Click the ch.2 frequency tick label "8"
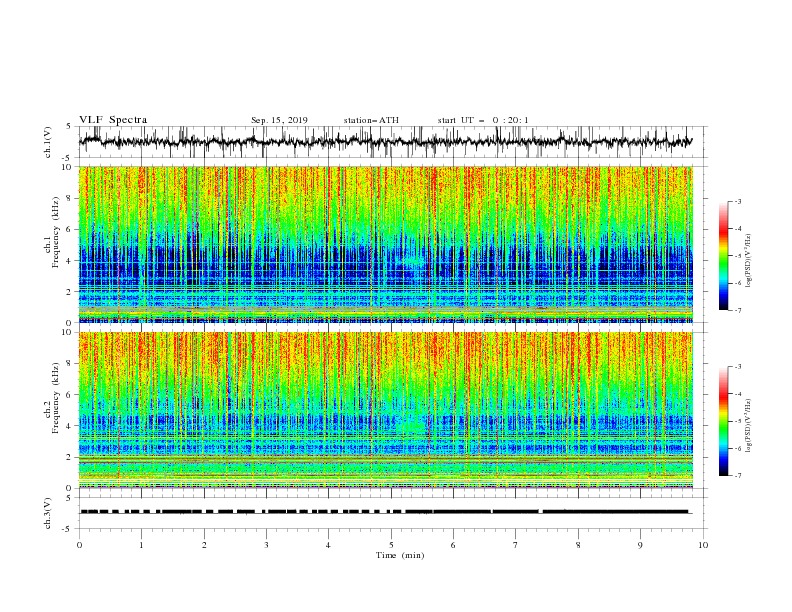Screen dimensions: 792x612 pyautogui.click(x=71, y=364)
